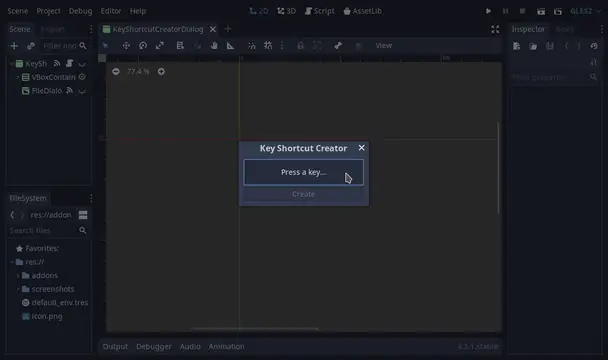Viewport: 608px width, 360px height.
Task: Switch to the Script workspace
Action: [x=320, y=11]
